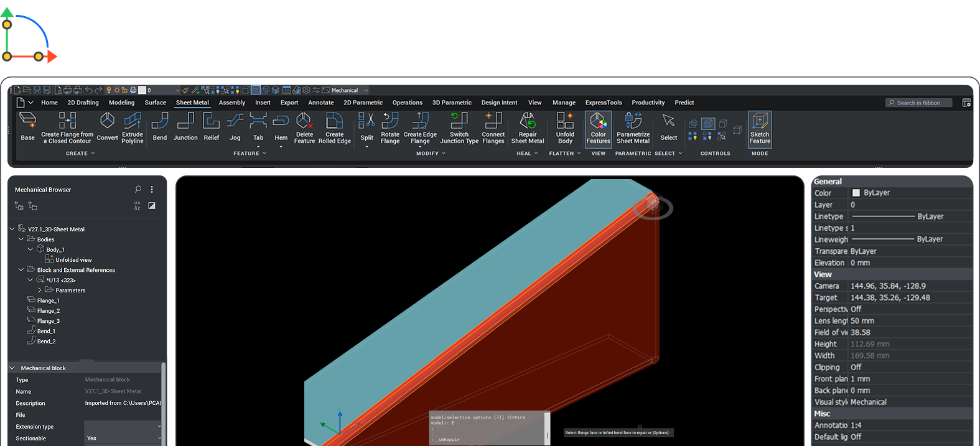
Task: Click Visual style Mechanical value
Action: click(x=911, y=402)
